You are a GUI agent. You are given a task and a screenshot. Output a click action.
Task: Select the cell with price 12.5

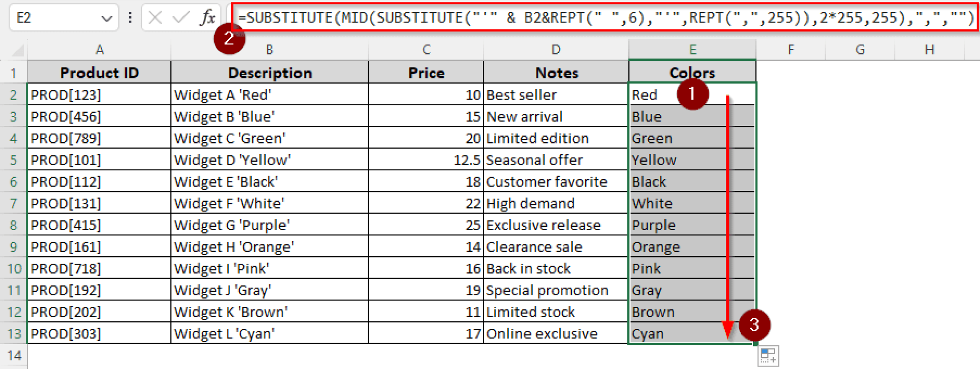[x=426, y=160]
